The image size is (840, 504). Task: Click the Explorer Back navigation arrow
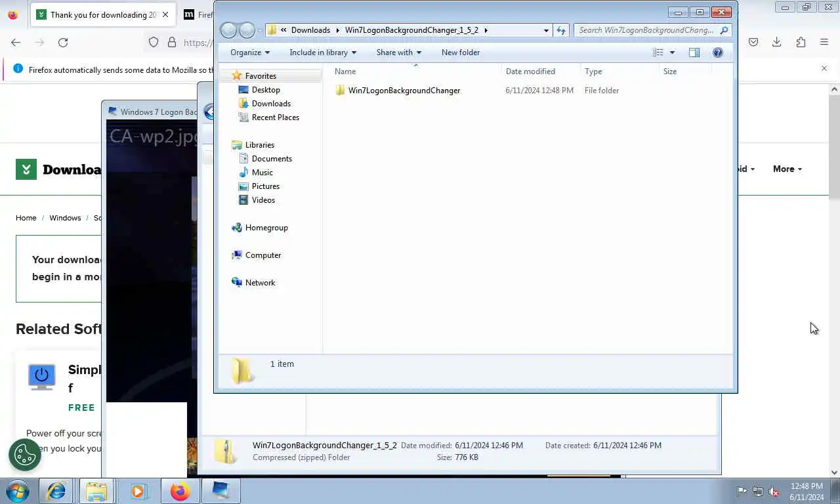click(228, 30)
